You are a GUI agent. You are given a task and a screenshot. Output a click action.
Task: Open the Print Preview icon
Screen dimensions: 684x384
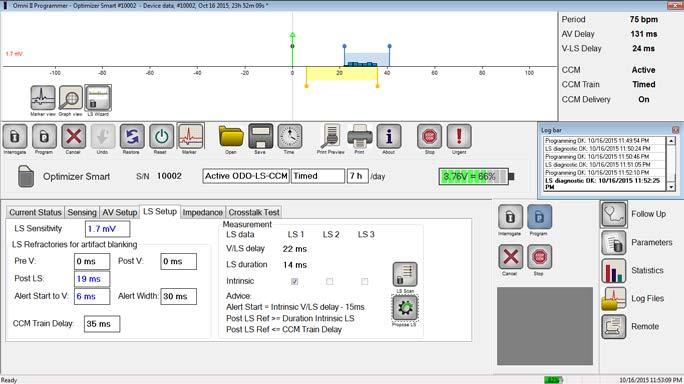pyautogui.click(x=331, y=137)
